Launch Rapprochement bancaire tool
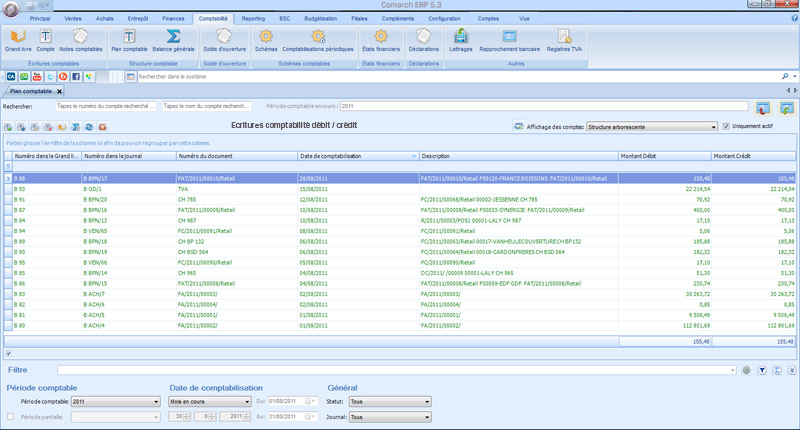The width and height of the screenshot is (800, 430). click(x=508, y=38)
